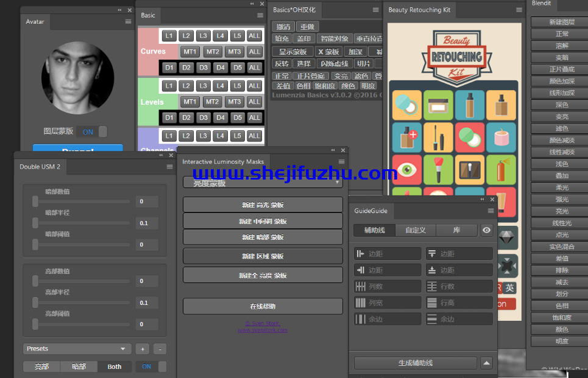Click the 列数 columns count icon
The width and height of the screenshot is (588, 378).
[x=360, y=286]
